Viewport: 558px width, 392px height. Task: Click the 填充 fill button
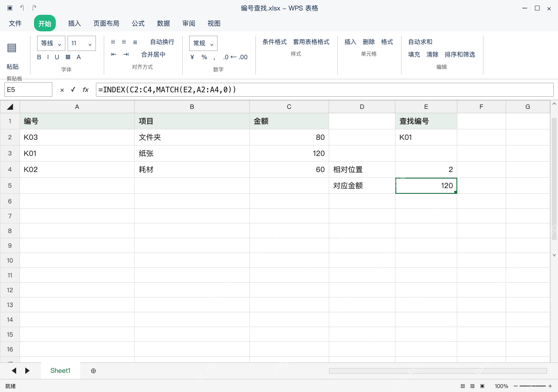(414, 54)
